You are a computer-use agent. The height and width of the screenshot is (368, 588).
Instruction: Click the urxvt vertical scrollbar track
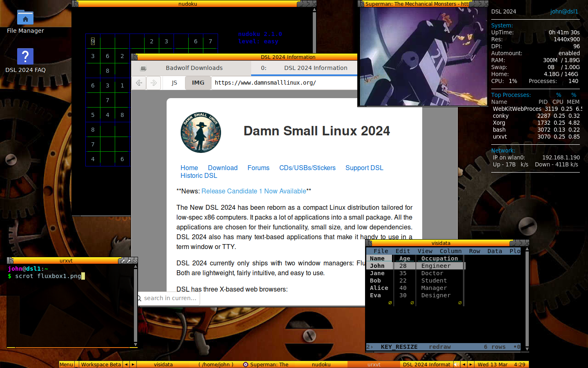(136, 306)
